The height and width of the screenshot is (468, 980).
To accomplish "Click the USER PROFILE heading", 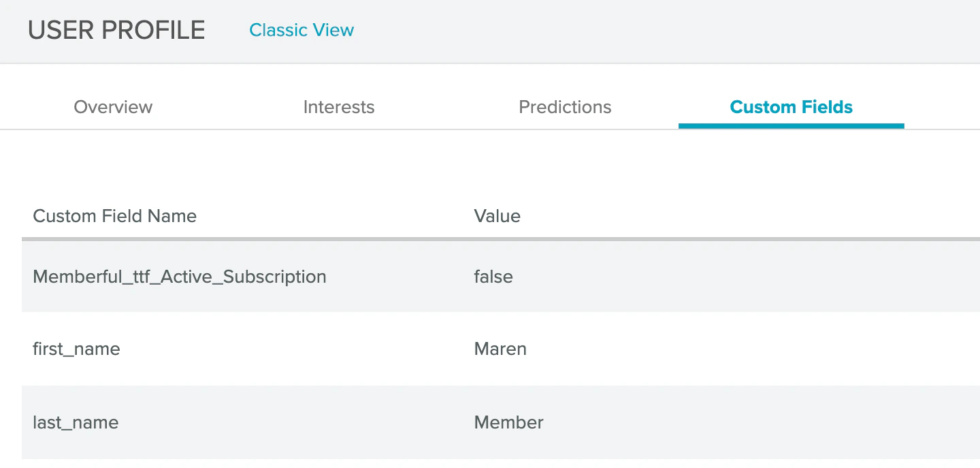I will click(x=116, y=30).
